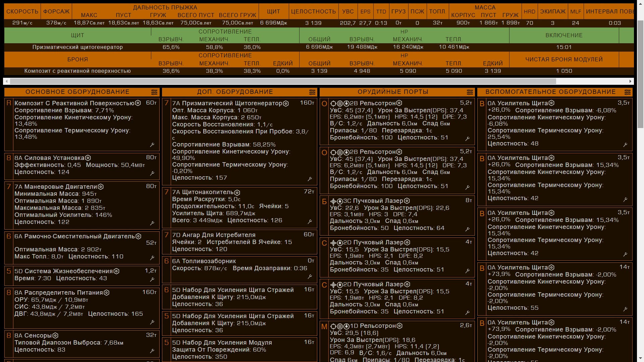Screen dimensions: 644x362
Task: Select 5D Система Жизнеобеспечения module
Action: click(x=63, y=271)
